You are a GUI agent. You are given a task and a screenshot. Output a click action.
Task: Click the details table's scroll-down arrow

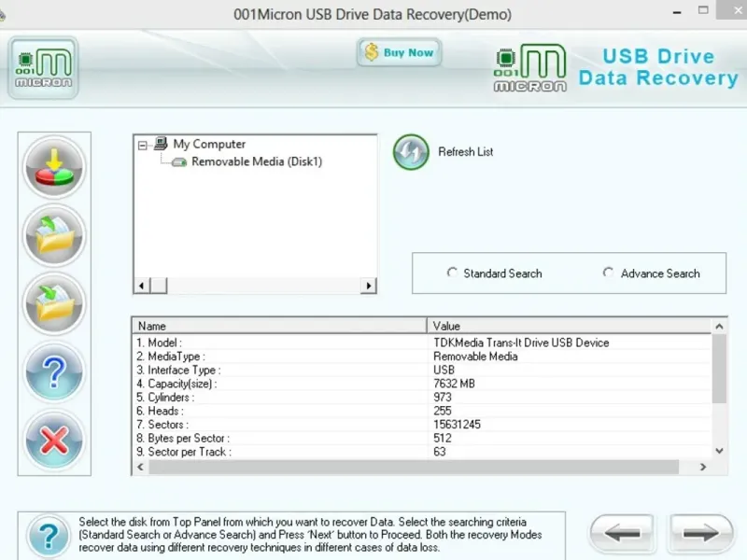(x=719, y=451)
